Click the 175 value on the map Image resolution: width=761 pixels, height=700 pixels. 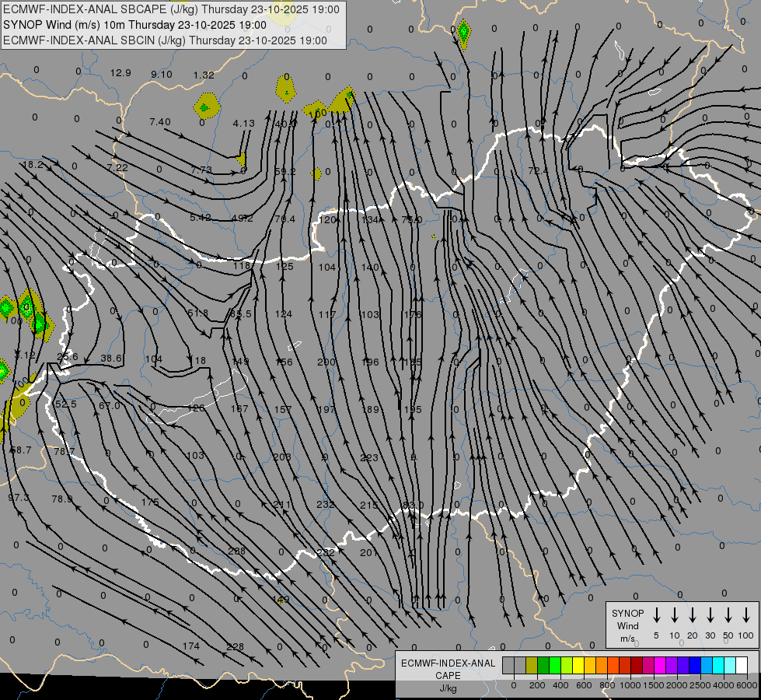pyautogui.click(x=150, y=502)
